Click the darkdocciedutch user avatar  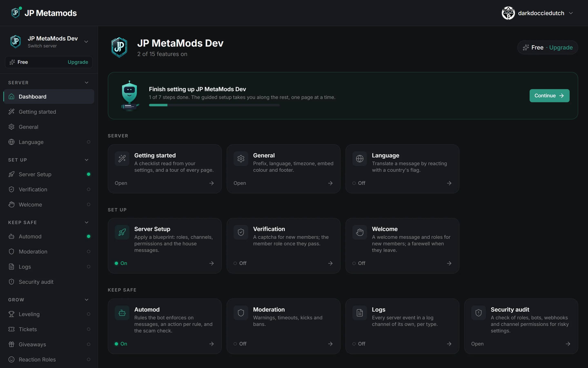[508, 13]
